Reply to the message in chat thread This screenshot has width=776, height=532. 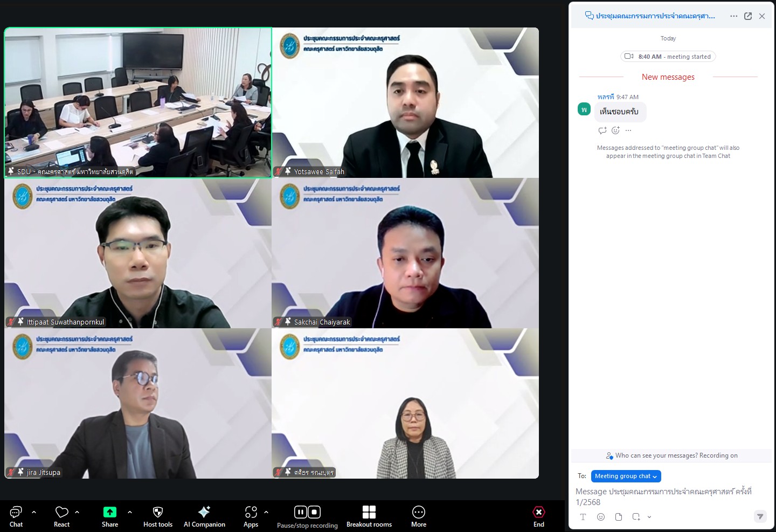pyautogui.click(x=602, y=130)
